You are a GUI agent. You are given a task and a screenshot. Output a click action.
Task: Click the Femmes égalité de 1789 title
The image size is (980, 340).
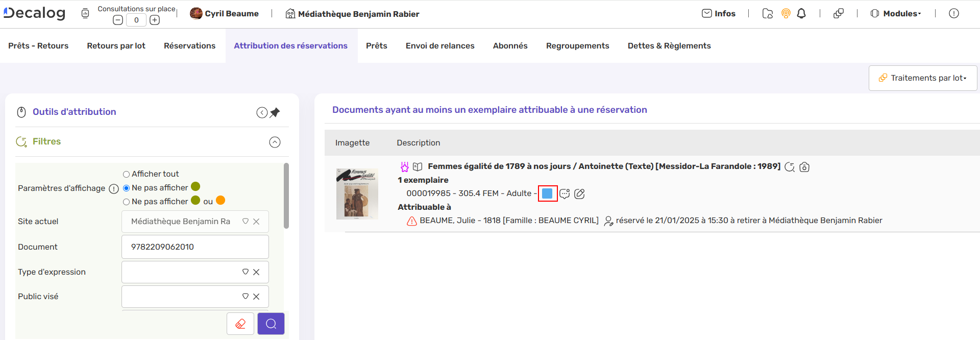pyautogui.click(x=604, y=166)
